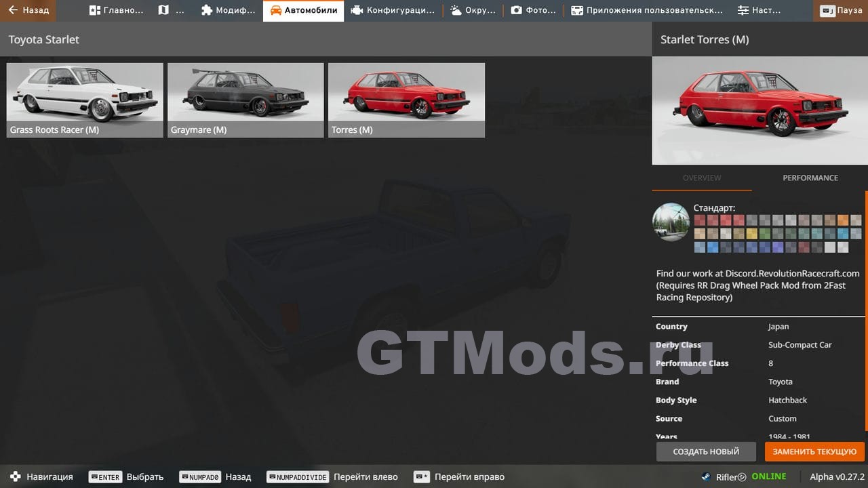Click the Performance Class label
The image size is (868, 488).
[692, 363]
